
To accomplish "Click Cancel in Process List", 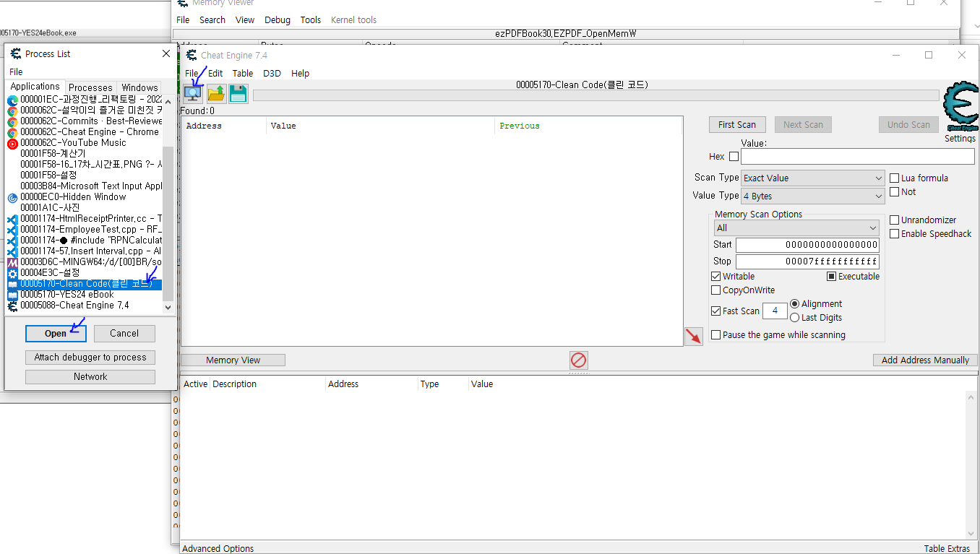I will pyautogui.click(x=124, y=334).
